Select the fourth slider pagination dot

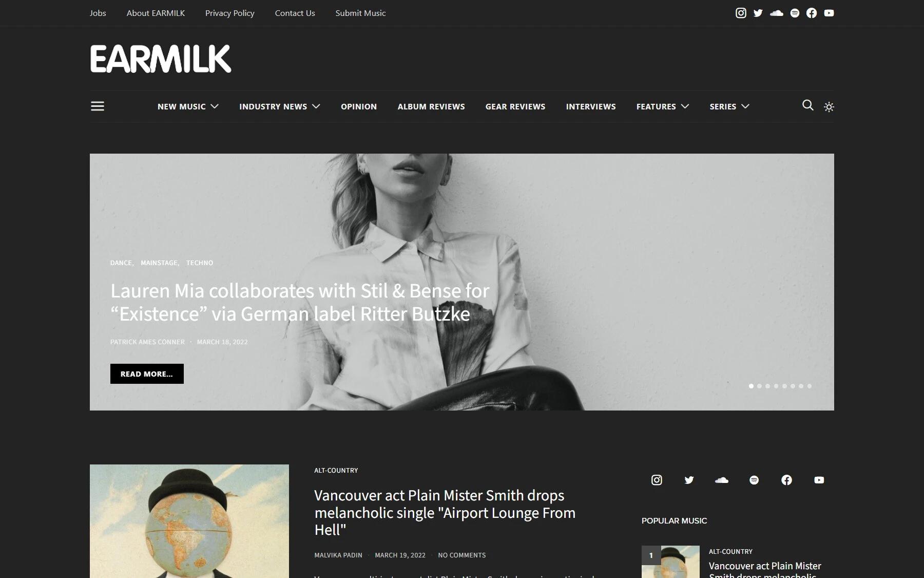776,386
